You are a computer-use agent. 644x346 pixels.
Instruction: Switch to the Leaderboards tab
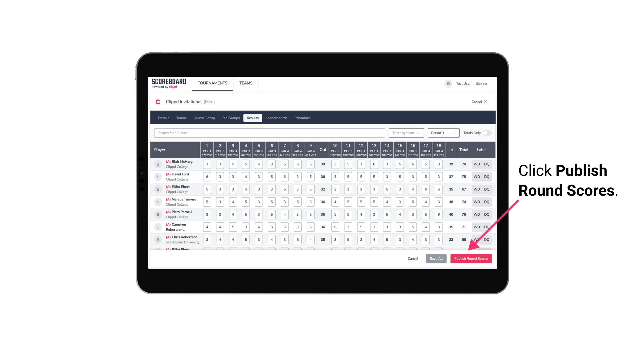coord(276,118)
